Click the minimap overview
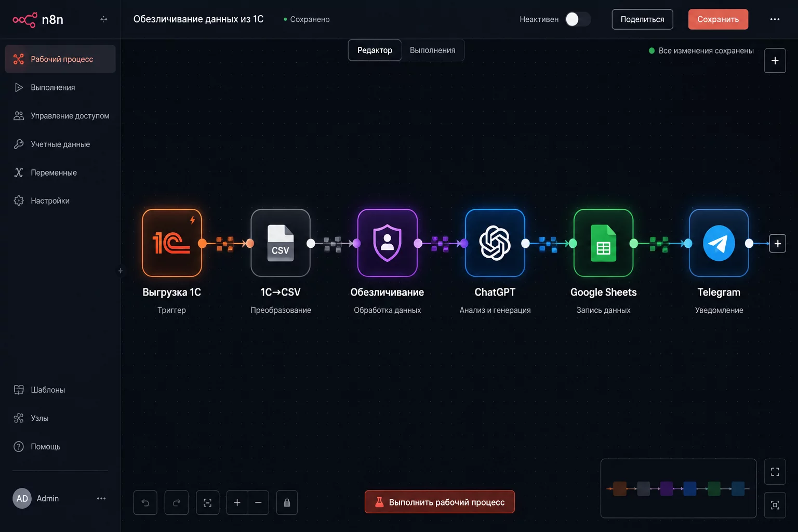 click(679, 488)
